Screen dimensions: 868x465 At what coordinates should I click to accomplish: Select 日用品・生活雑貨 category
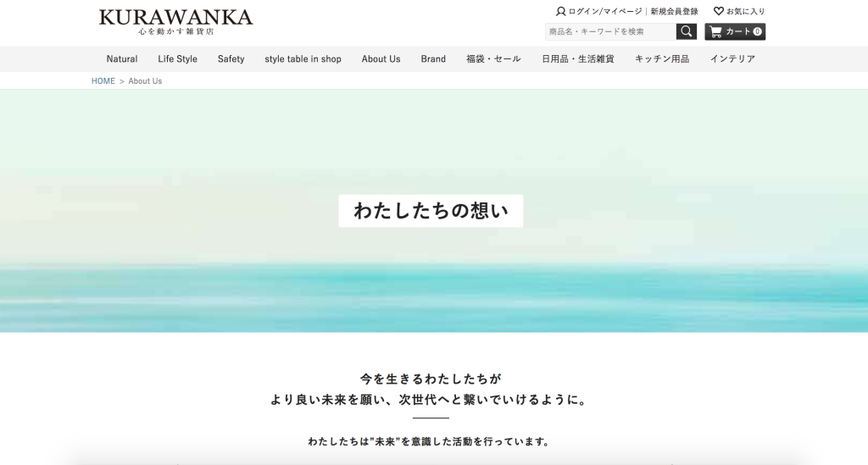pyautogui.click(x=577, y=58)
